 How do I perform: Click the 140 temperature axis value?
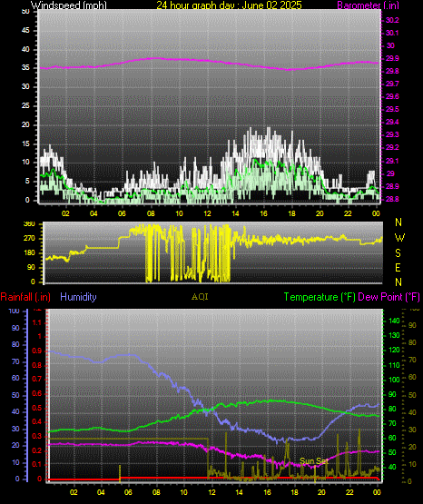[x=394, y=321]
